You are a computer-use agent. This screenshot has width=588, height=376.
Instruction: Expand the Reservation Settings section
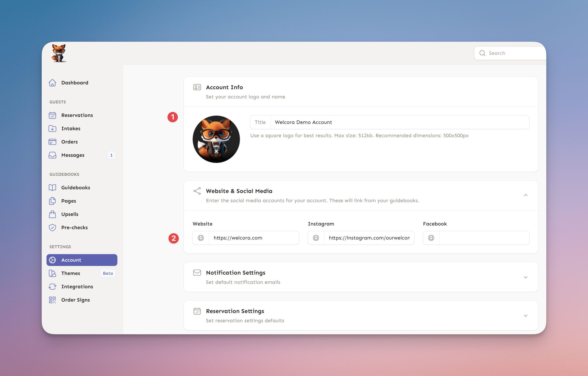pos(525,316)
